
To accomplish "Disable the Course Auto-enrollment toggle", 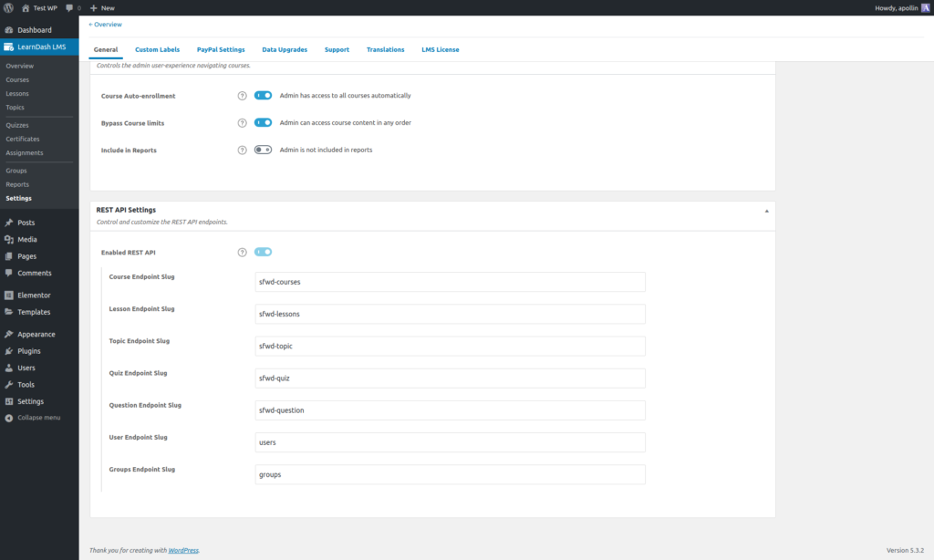I will 264,96.
